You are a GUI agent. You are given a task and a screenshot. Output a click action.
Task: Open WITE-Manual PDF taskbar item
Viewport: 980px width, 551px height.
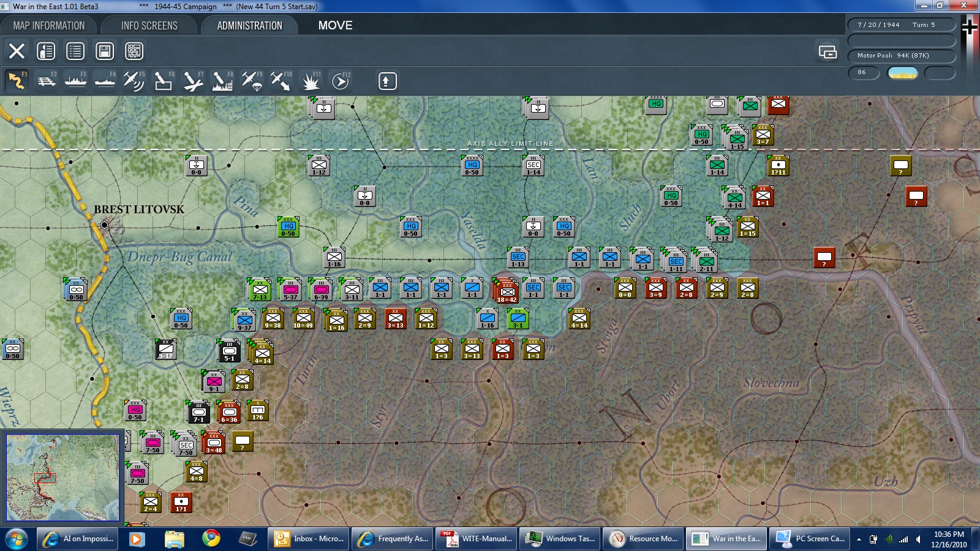pos(477,539)
